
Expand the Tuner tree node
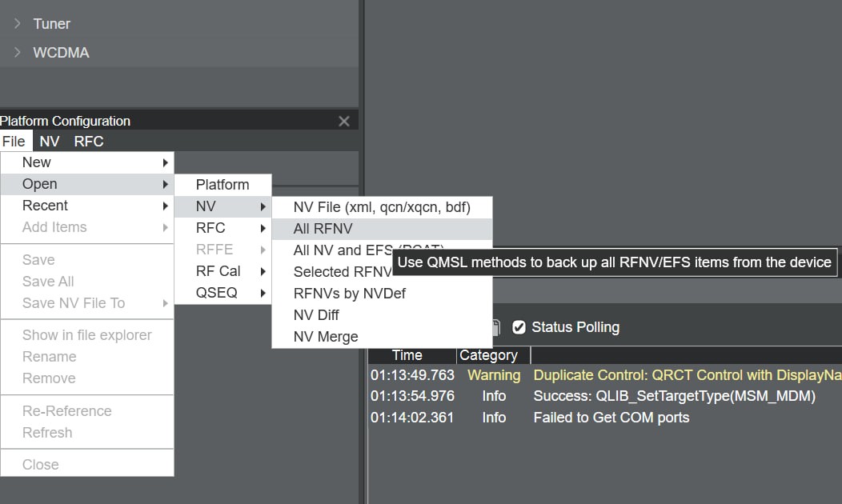click(x=18, y=24)
